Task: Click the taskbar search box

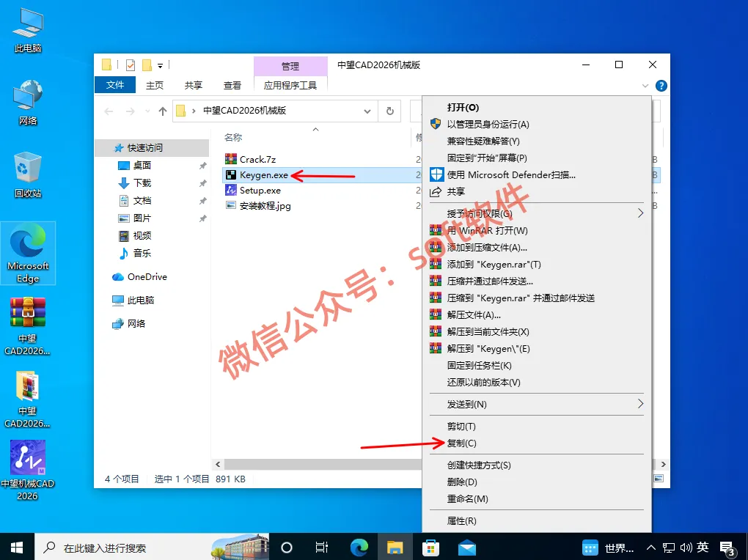Action: tap(152, 547)
